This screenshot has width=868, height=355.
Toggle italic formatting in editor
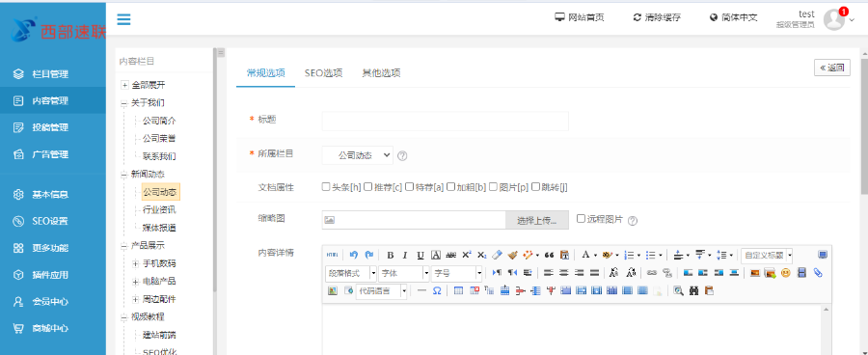pyautogui.click(x=405, y=256)
